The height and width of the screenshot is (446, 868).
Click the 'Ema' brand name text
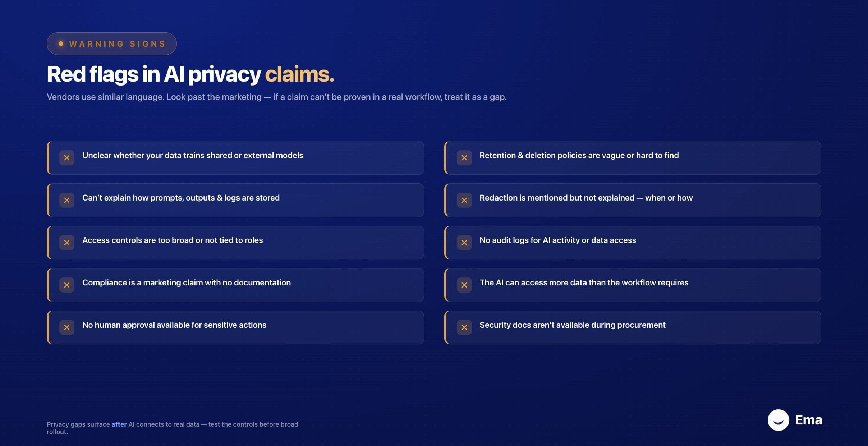tap(809, 420)
